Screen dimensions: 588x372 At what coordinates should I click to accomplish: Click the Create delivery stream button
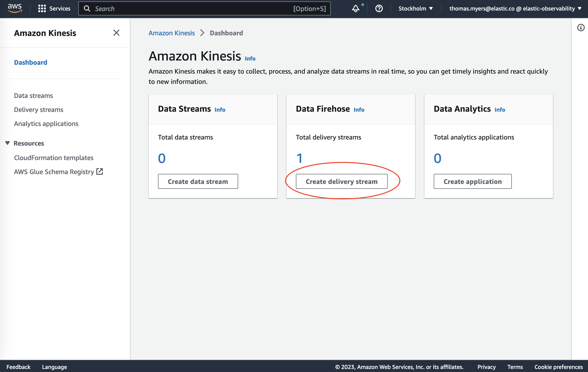pos(341,181)
